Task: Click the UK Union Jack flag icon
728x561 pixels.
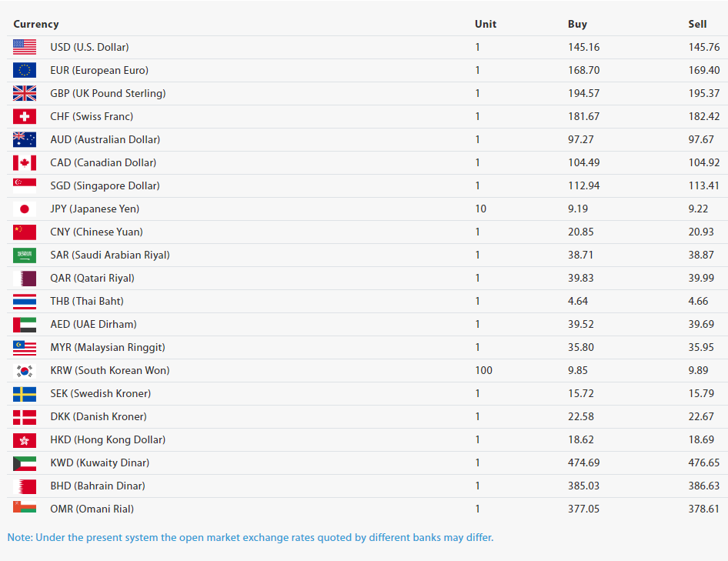Action: 25,93
